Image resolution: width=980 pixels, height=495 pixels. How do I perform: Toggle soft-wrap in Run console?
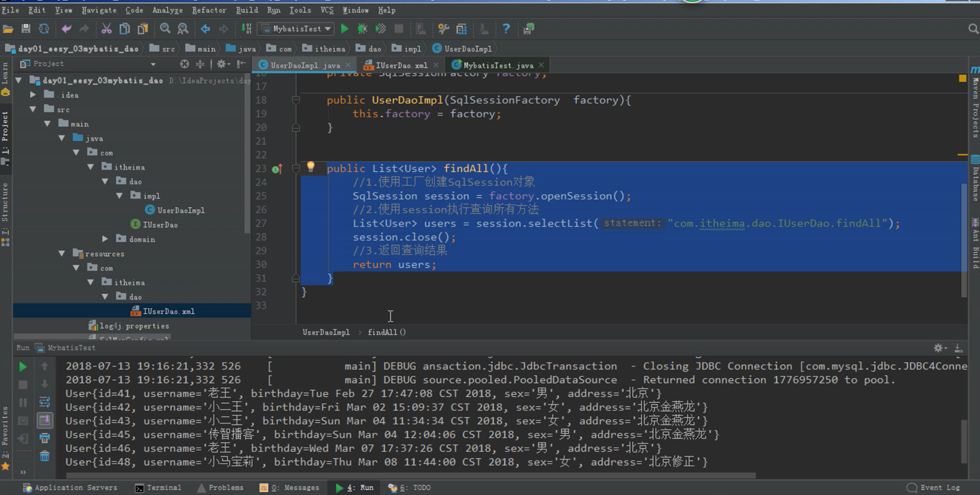pyautogui.click(x=44, y=402)
